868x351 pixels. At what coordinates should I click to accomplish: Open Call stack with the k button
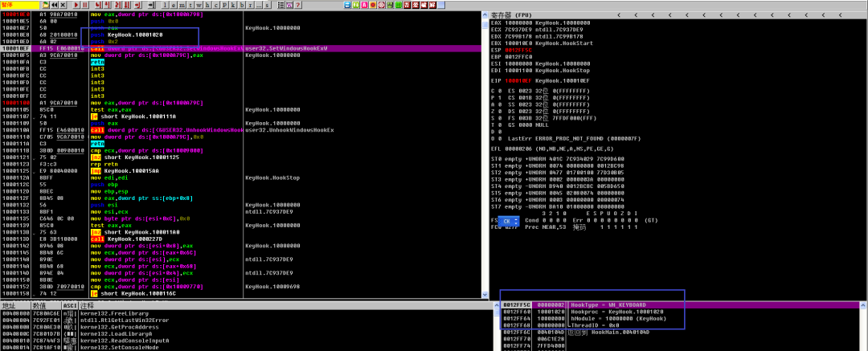click(233, 5)
